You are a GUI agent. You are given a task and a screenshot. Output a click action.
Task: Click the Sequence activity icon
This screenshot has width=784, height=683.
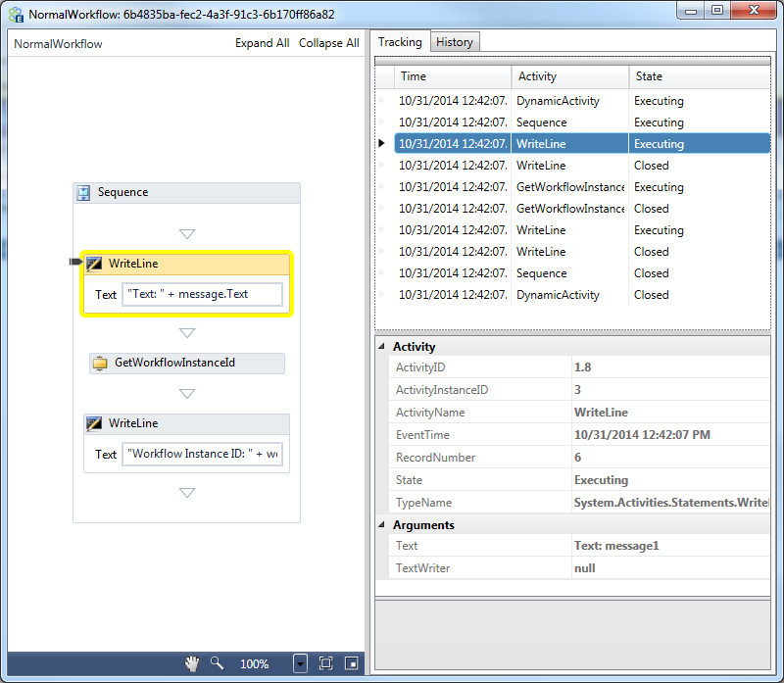[x=84, y=193]
